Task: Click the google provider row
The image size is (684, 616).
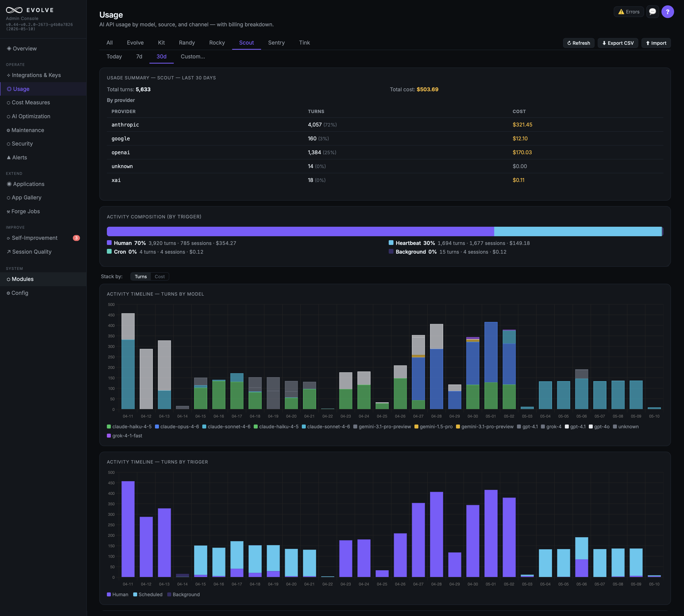Action: coord(385,138)
